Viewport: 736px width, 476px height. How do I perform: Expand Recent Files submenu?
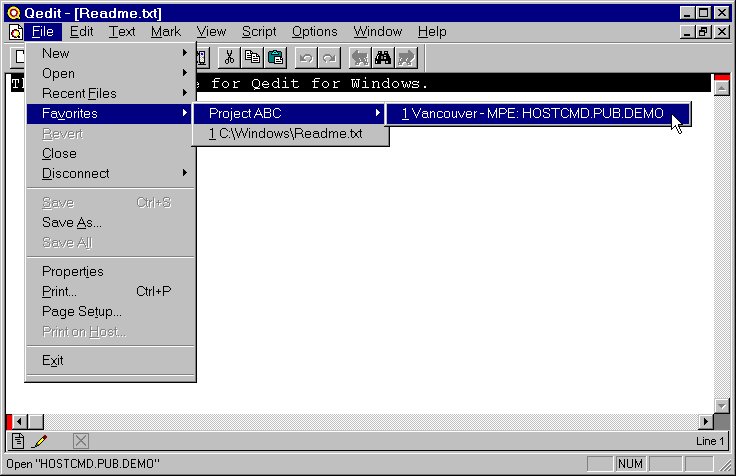pyautogui.click(x=111, y=93)
